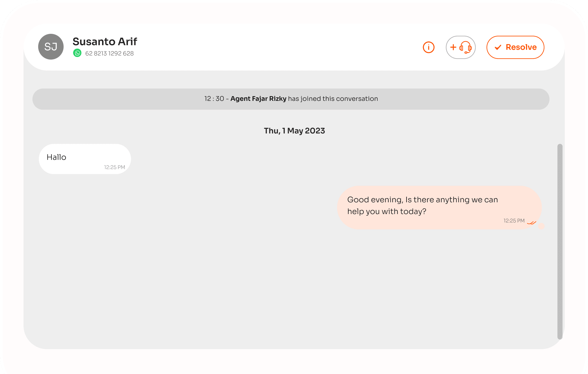Click the plus sign beside headset
The height and width of the screenshot is (374, 588).
click(x=453, y=47)
